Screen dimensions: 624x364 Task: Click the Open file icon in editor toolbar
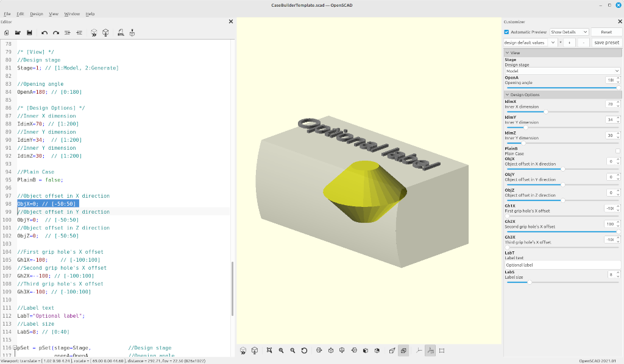pyautogui.click(x=18, y=33)
